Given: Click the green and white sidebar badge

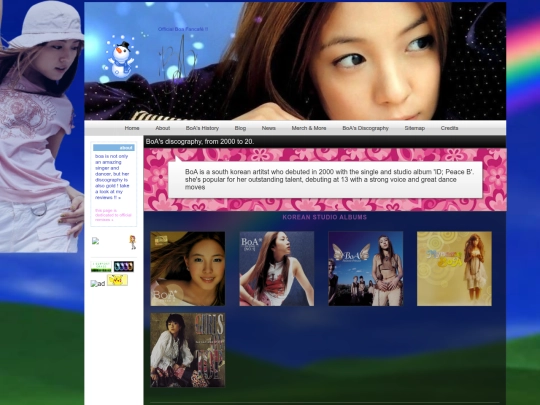Looking at the screenshot, I should 101,267.
